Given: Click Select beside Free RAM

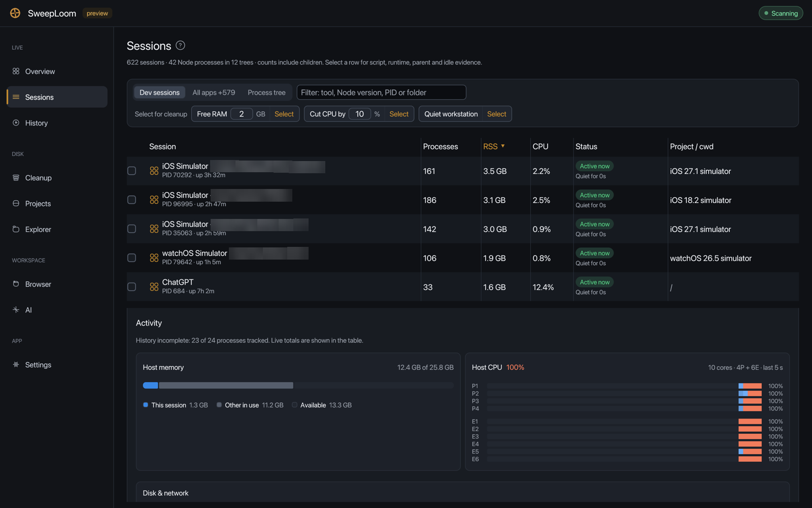Looking at the screenshot, I should [284, 114].
